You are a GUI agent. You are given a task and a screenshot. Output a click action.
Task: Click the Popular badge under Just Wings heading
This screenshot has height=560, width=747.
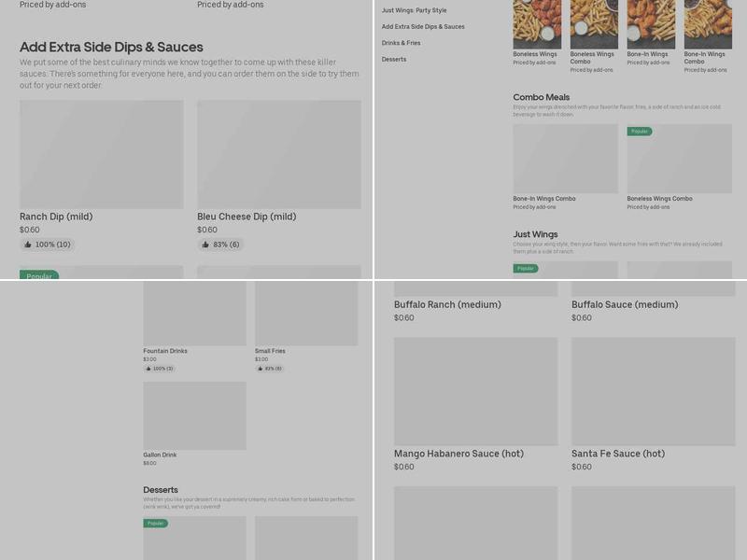[526, 268]
